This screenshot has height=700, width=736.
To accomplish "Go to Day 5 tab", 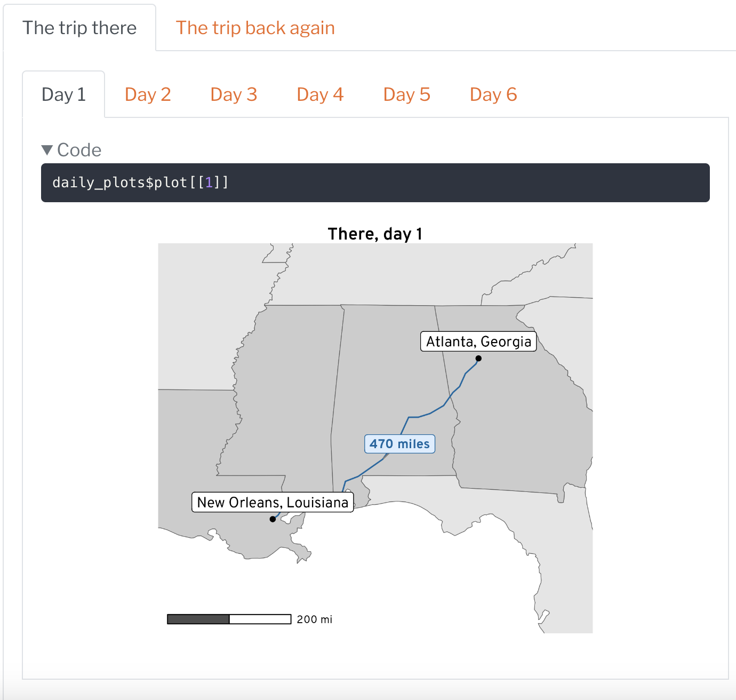I will click(x=406, y=95).
